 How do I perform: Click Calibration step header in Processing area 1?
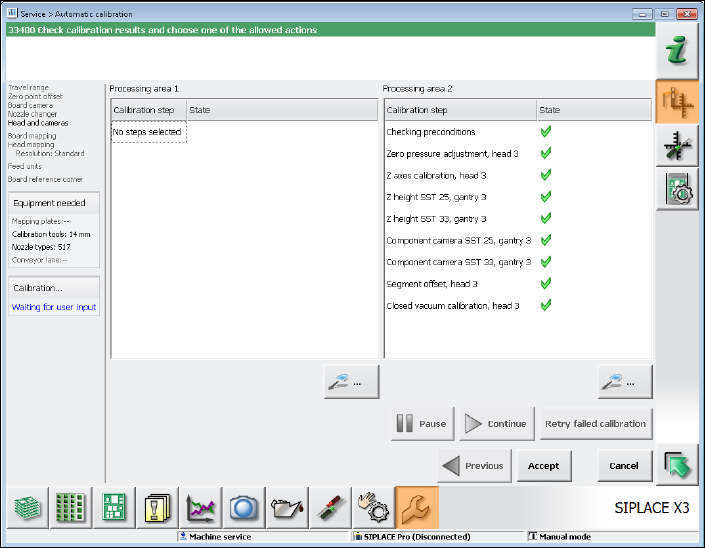point(149,110)
